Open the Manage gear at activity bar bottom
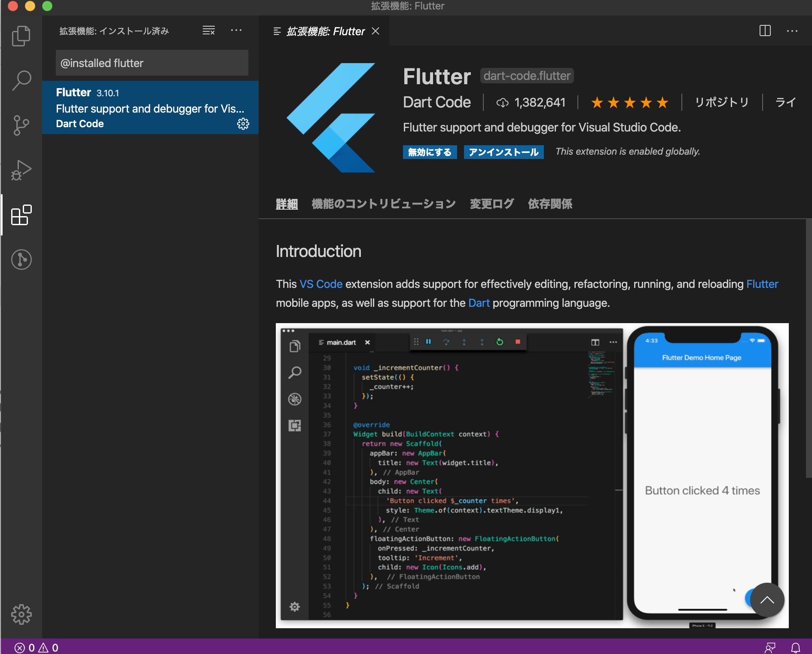 click(x=21, y=614)
